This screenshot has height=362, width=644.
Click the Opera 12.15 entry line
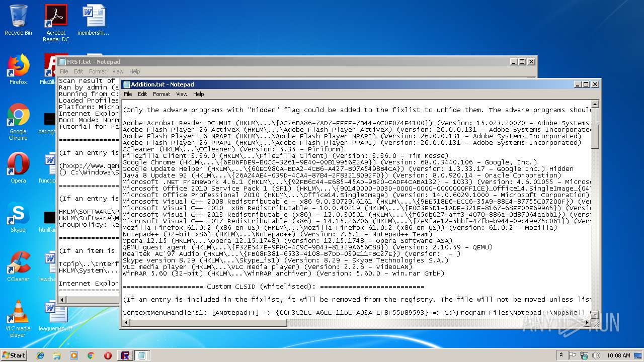click(287, 241)
